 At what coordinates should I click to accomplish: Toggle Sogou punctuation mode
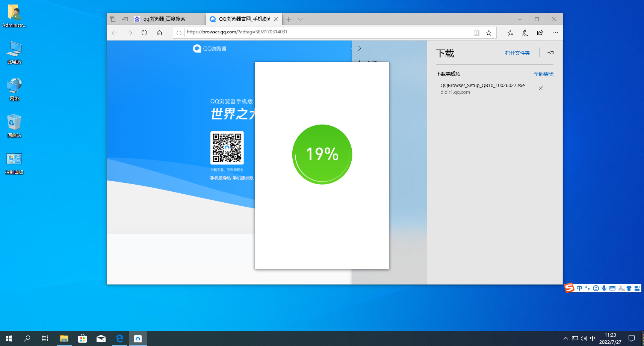pos(588,288)
